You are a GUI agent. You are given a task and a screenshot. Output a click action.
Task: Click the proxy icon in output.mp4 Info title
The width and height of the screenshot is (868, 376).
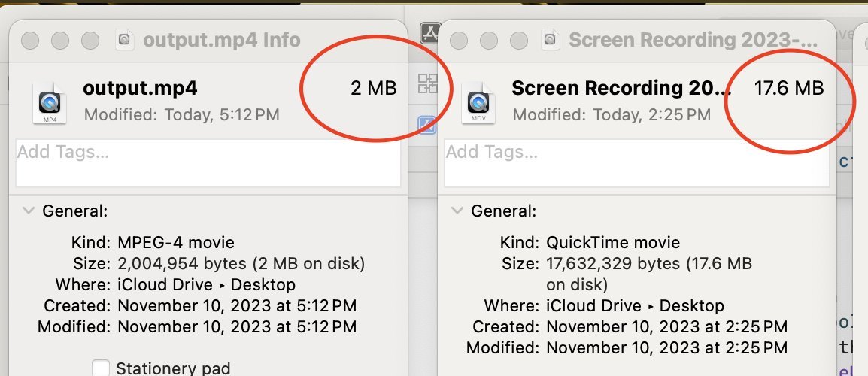[x=125, y=40]
